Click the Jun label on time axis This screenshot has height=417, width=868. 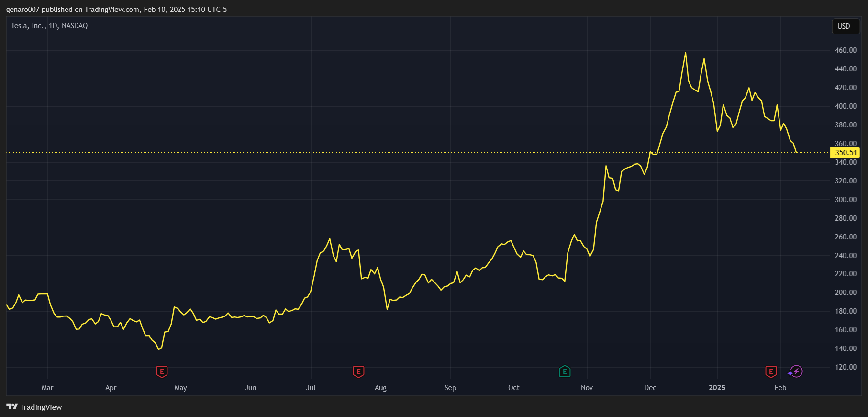tap(250, 388)
